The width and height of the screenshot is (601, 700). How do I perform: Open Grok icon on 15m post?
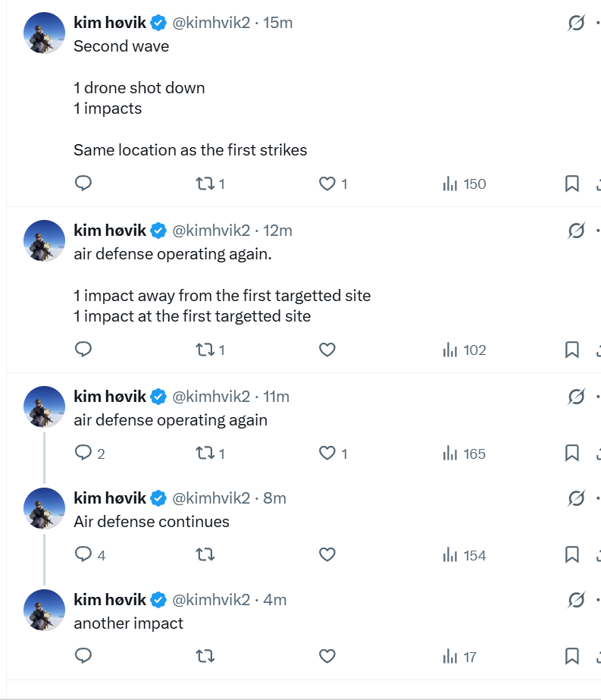[x=576, y=23]
